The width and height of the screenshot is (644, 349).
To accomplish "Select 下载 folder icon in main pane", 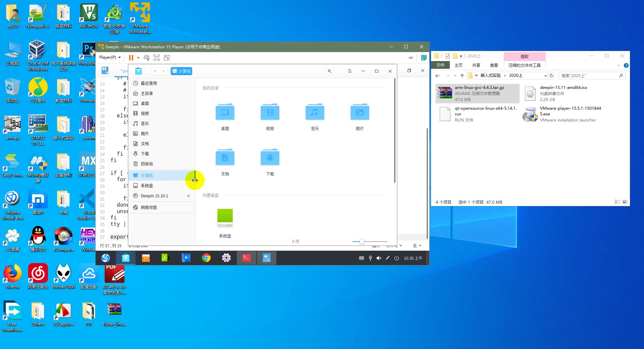I will pos(270,157).
